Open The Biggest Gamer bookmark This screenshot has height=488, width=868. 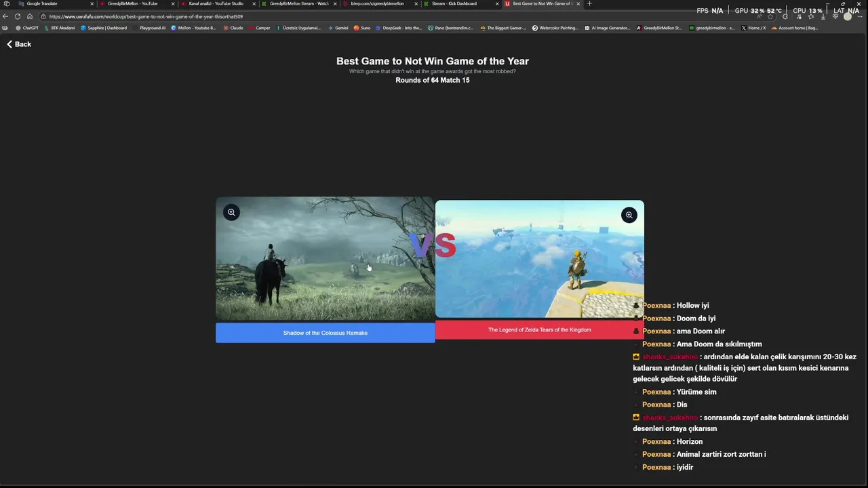click(503, 28)
